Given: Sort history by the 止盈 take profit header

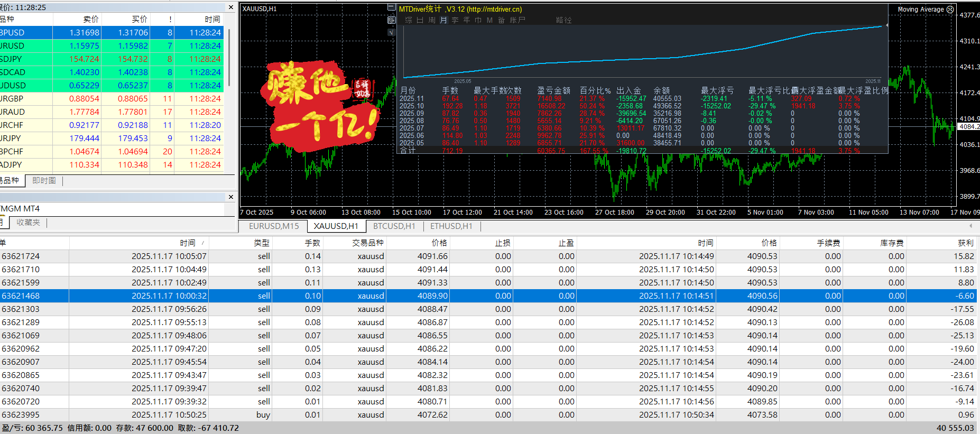Looking at the screenshot, I should click(544, 243).
